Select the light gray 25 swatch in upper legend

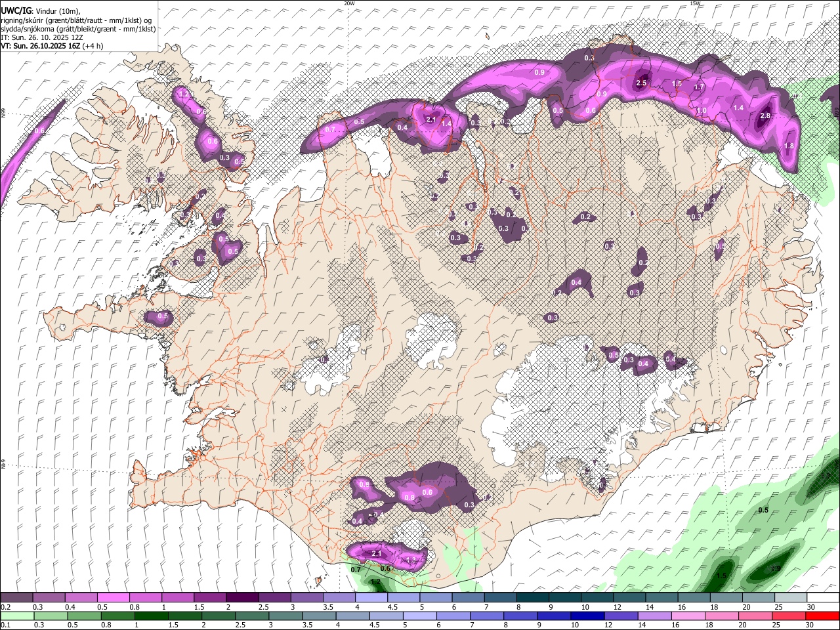(791, 598)
